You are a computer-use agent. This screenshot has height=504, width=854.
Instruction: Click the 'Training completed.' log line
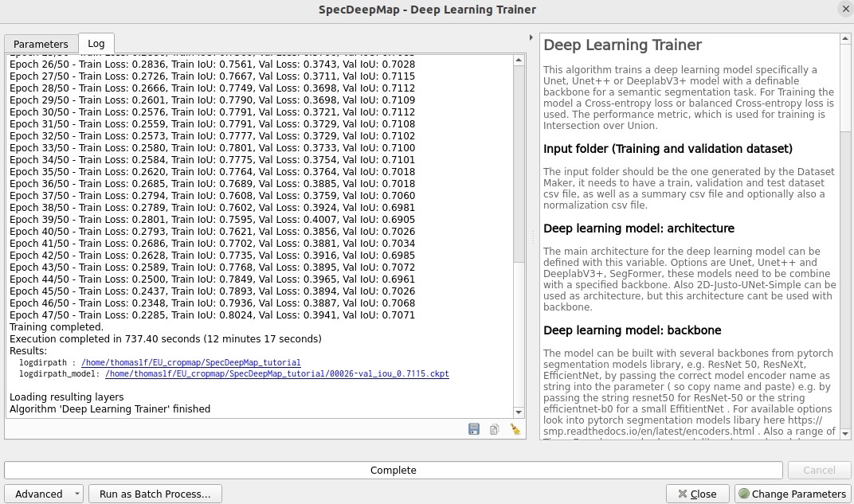[x=57, y=327]
